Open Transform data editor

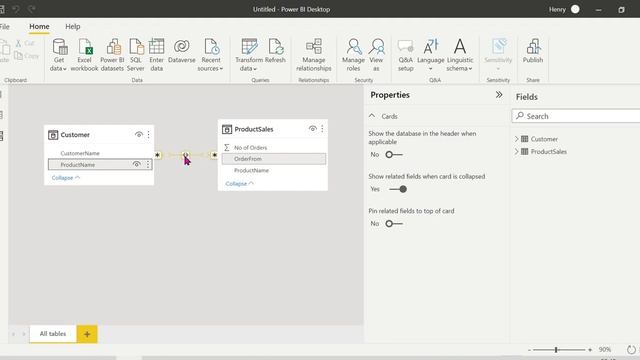[x=249, y=55]
